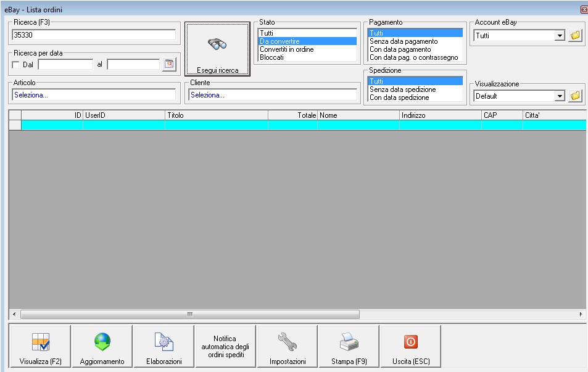Close the eBay Lista ordini window
588x372 pixels.
pos(584,10)
